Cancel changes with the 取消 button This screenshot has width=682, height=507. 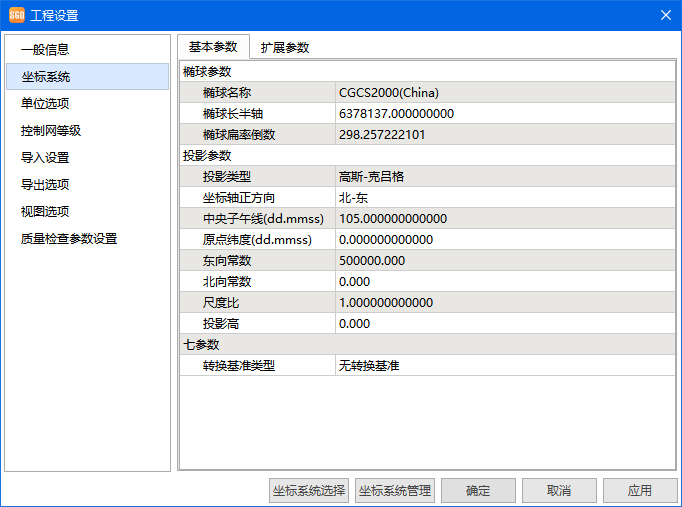pyautogui.click(x=559, y=490)
